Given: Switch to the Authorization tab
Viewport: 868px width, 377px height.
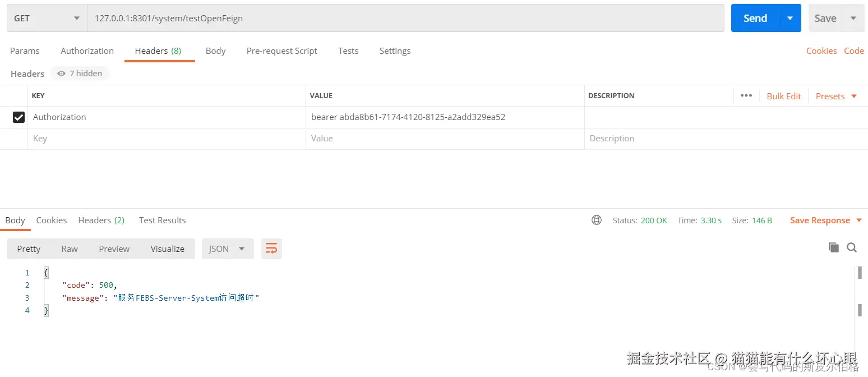Looking at the screenshot, I should coord(87,50).
